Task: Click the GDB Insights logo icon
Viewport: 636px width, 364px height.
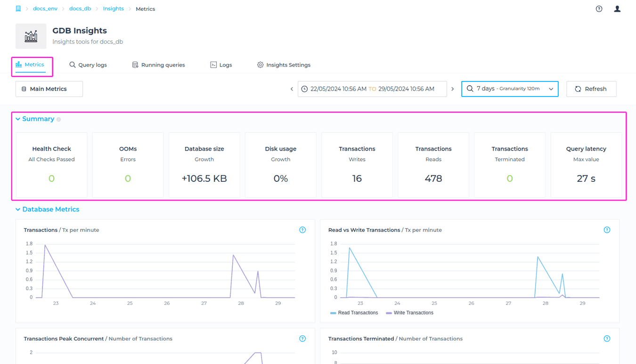Action: point(31,36)
